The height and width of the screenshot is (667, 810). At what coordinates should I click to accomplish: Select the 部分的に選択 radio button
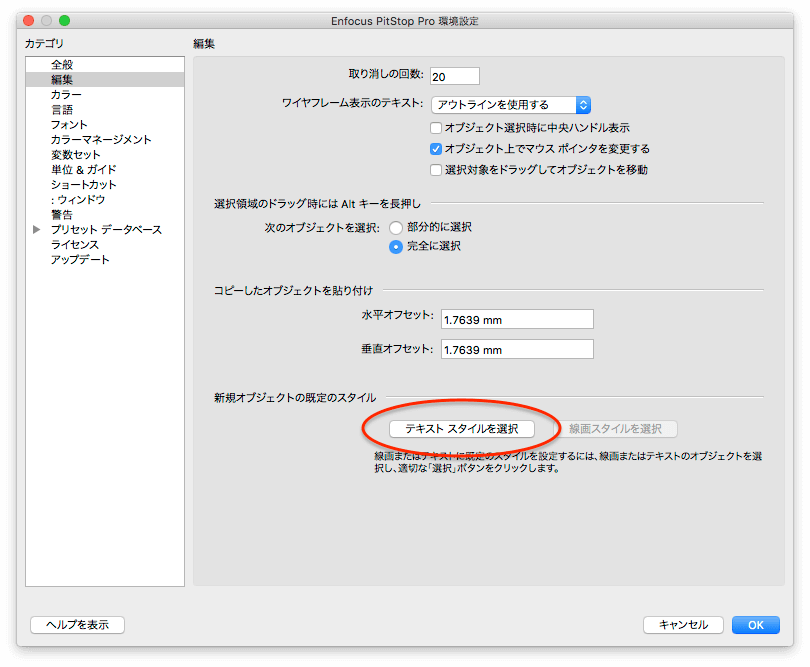coord(396,227)
